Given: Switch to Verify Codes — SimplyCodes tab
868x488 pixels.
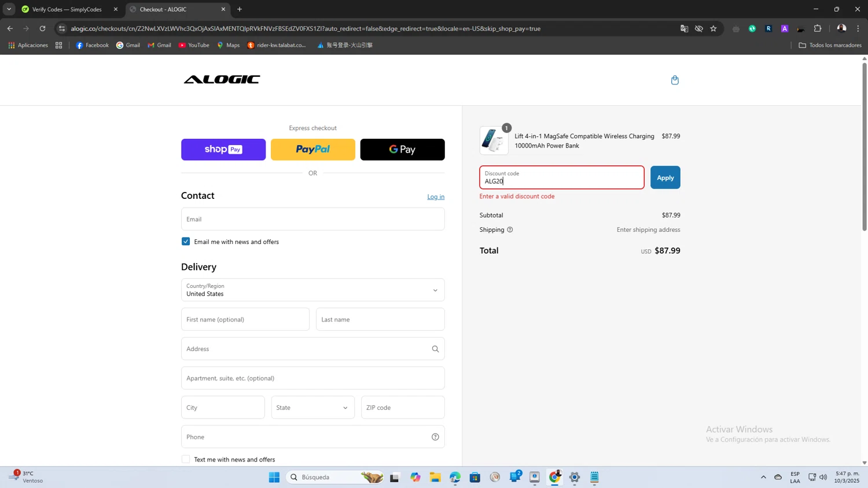Looking at the screenshot, I should [x=68, y=9].
